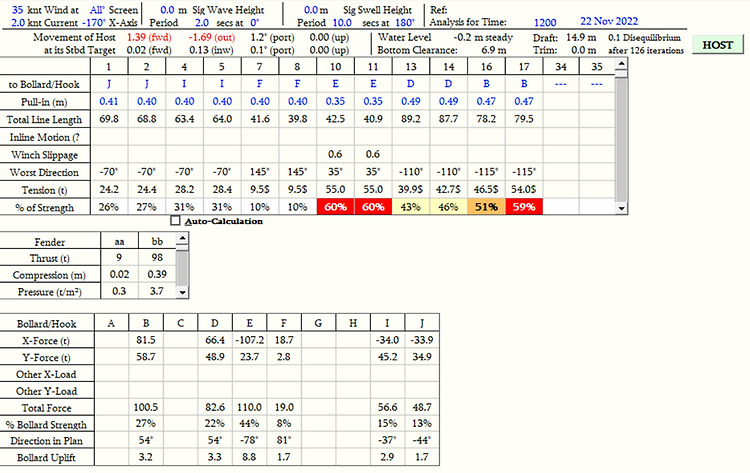Click fender column header bb
Image resolution: width=750 pixels, height=473 pixels.
(x=157, y=242)
